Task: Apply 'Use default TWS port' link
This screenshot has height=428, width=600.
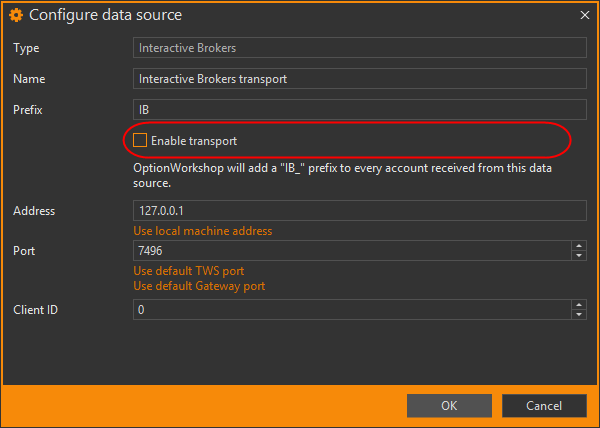Action: click(189, 271)
